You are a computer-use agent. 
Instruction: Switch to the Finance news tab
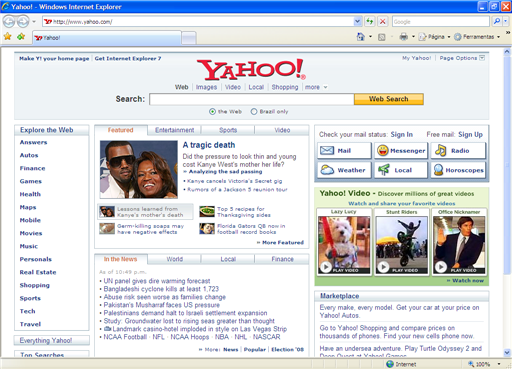click(282, 259)
